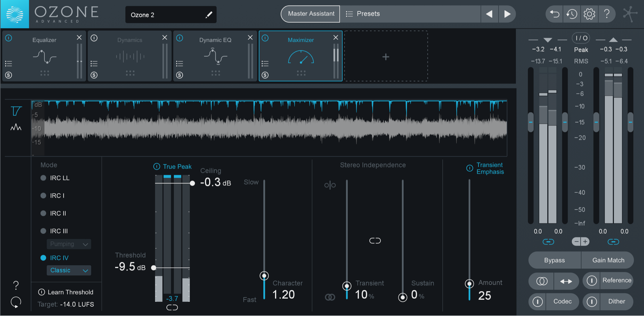The width and height of the screenshot is (644, 316).
Task: Toggle the output gain link icon
Action: (613, 242)
